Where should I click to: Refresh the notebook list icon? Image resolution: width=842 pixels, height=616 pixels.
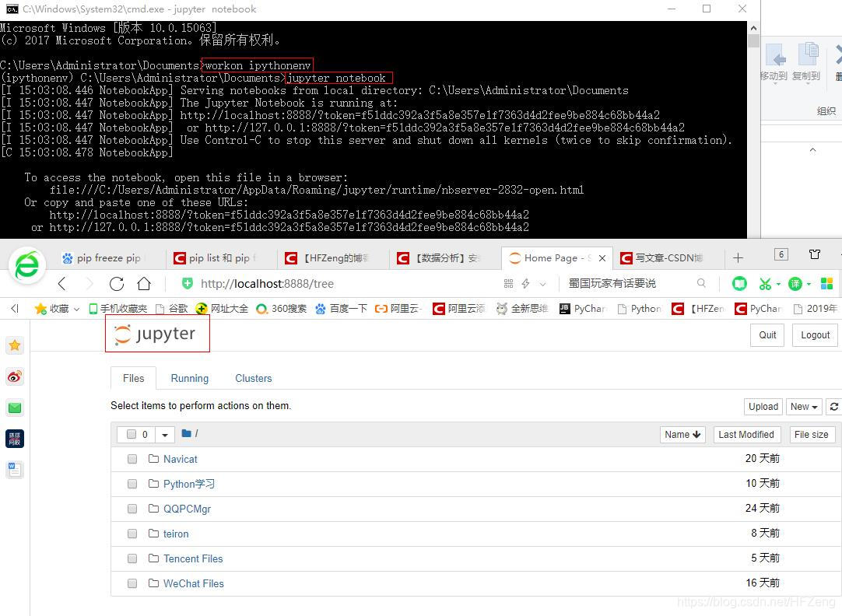click(x=833, y=407)
